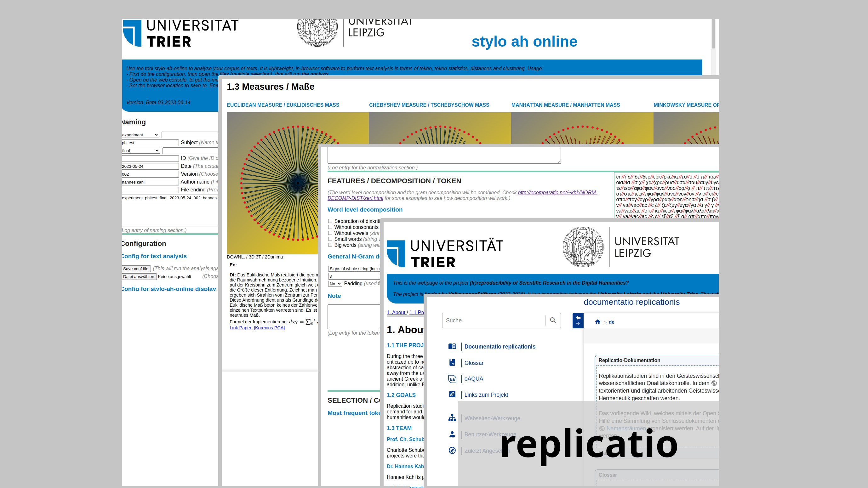
Task: Click the Universität Leipzig seal in project page
Action: tap(583, 247)
